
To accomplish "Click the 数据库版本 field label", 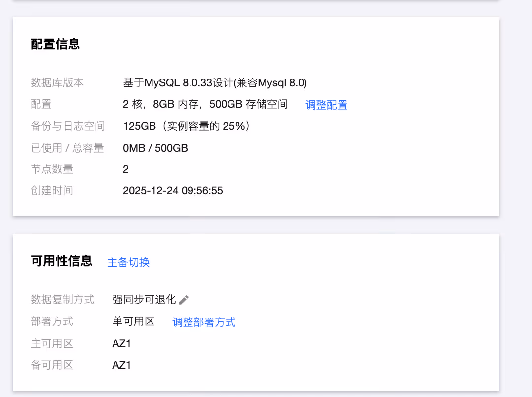I will [x=57, y=83].
